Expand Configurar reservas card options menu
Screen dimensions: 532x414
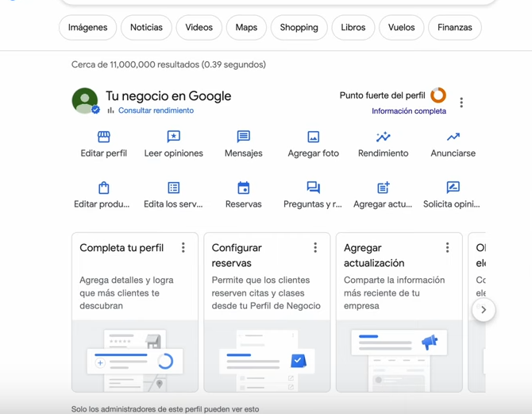[315, 248]
